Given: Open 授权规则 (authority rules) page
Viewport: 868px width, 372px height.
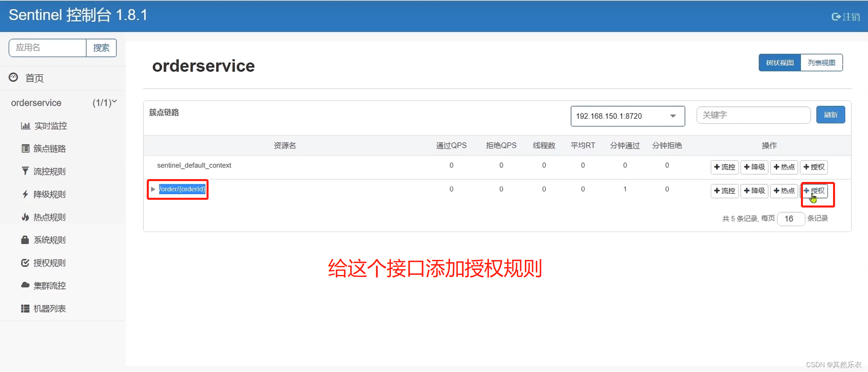Looking at the screenshot, I should click(49, 263).
